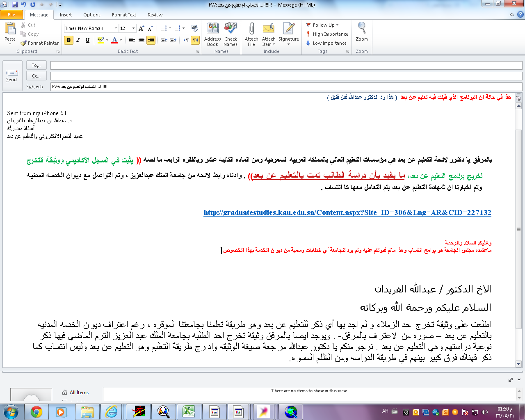The image size is (525, 420).
Task: Click the Copy command
Action: coord(30,34)
